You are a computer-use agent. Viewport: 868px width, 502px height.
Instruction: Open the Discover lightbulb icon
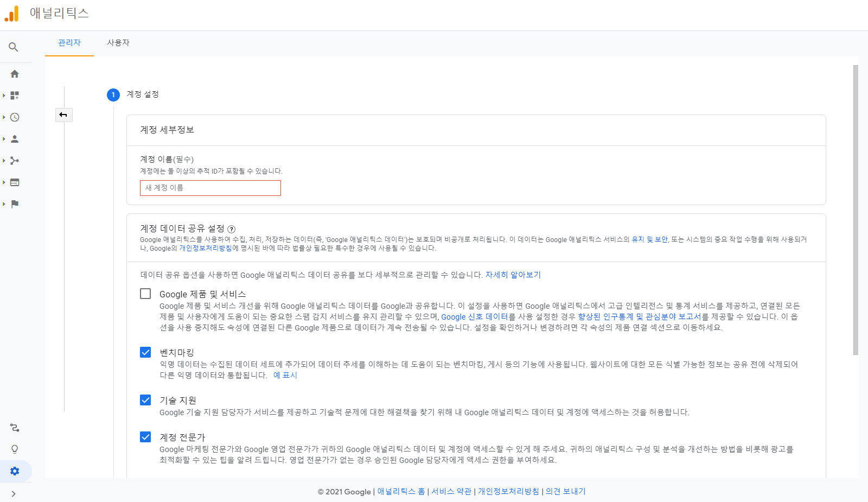(15, 449)
